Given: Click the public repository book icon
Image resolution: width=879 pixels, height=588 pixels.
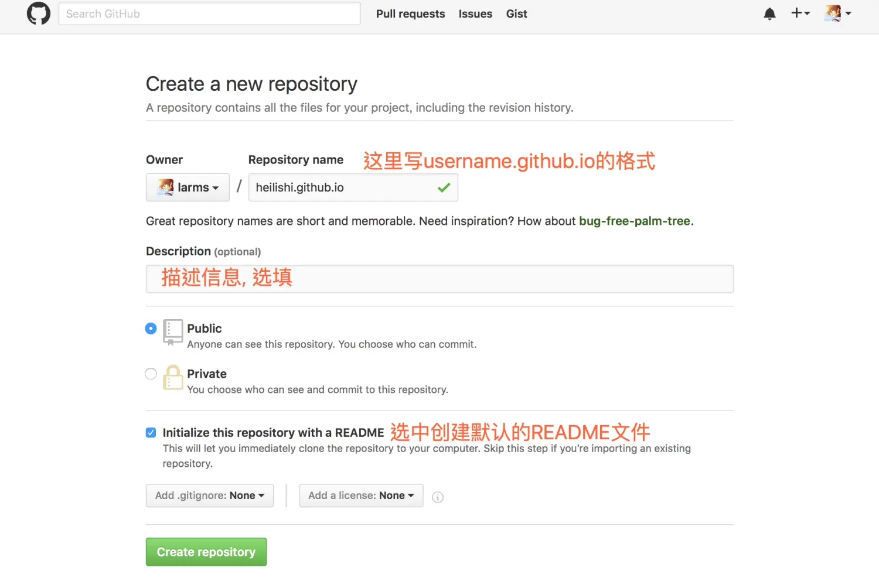Looking at the screenshot, I should coord(173,332).
